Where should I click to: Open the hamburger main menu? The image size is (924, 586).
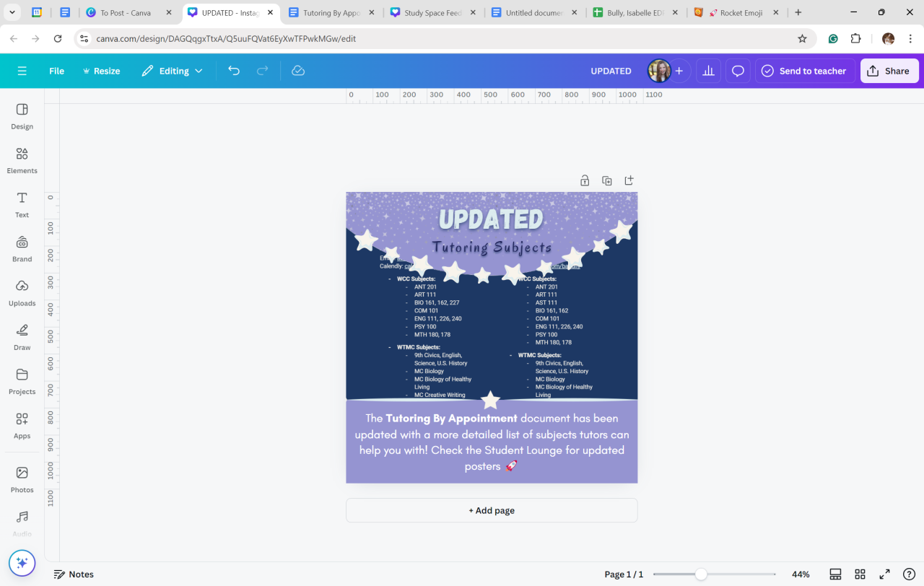22,71
